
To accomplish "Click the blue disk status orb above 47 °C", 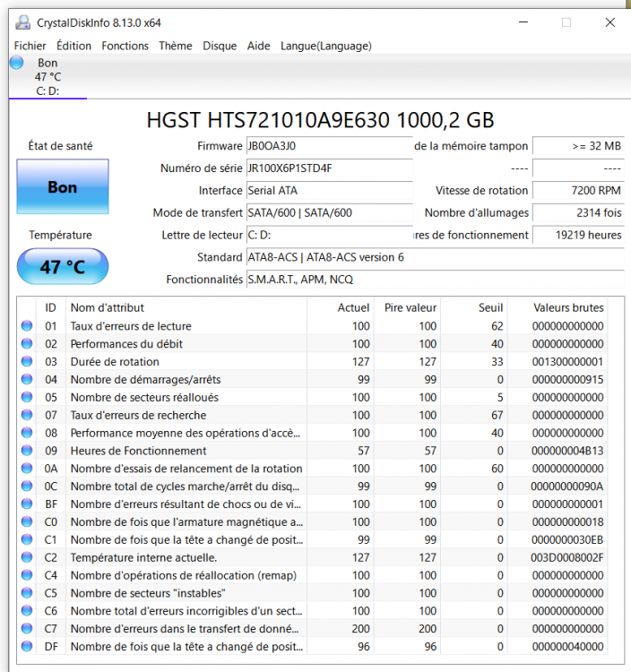I will (x=16, y=63).
